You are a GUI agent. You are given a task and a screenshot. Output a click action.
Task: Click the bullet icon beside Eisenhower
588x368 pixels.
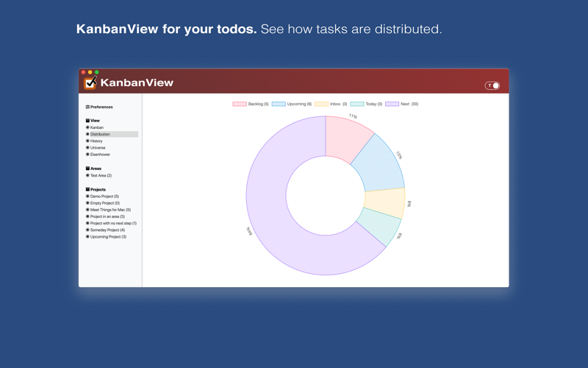tap(87, 155)
